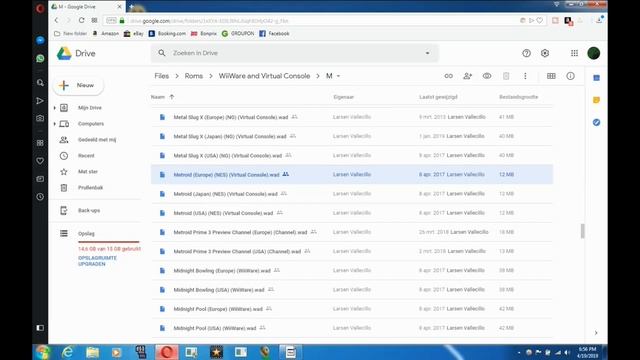Open Tasks icon in side panel
The image size is (640, 360).
click(596, 122)
